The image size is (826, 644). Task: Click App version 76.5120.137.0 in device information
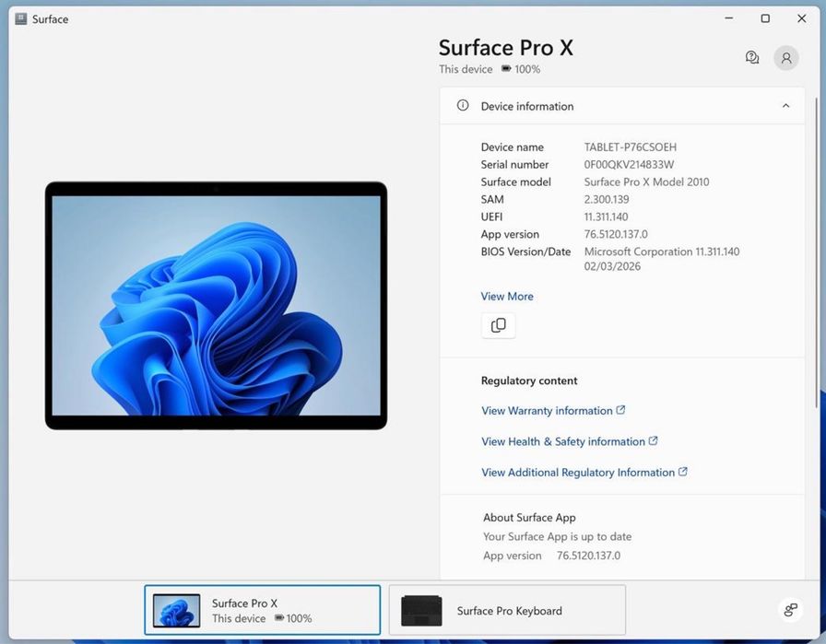point(616,234)
